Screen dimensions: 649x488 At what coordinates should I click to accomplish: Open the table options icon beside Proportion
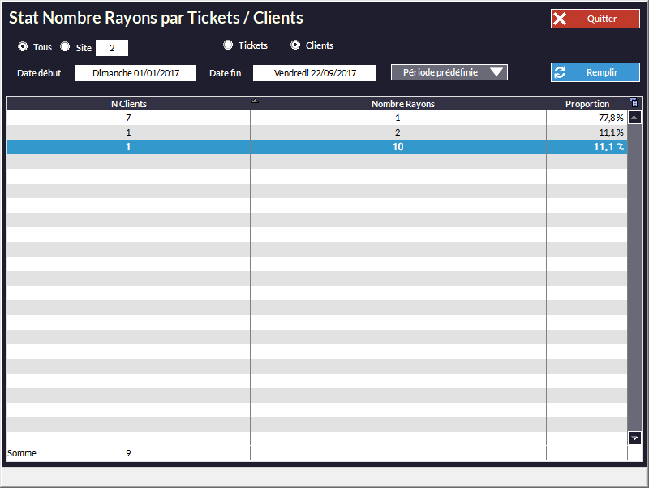pyautogui.click(x=634, y=102)
